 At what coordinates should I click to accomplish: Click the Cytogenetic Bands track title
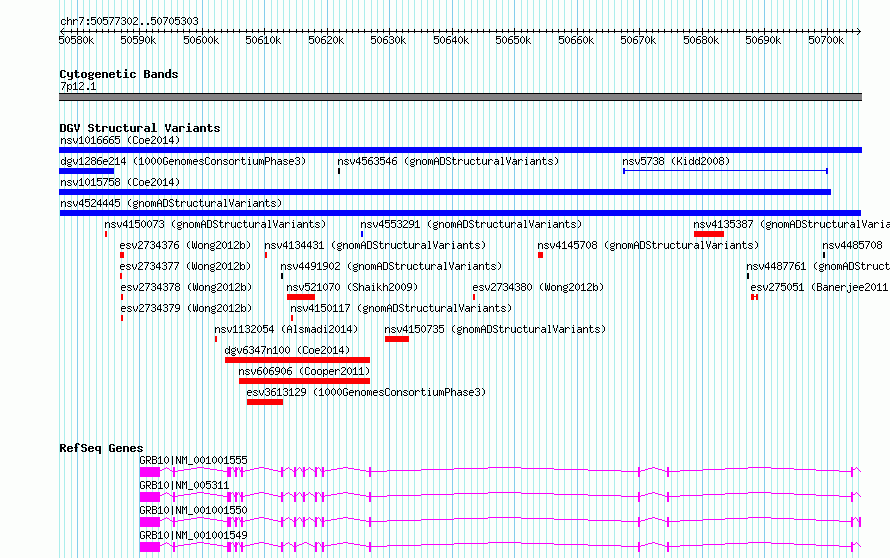tap(119, 74)
